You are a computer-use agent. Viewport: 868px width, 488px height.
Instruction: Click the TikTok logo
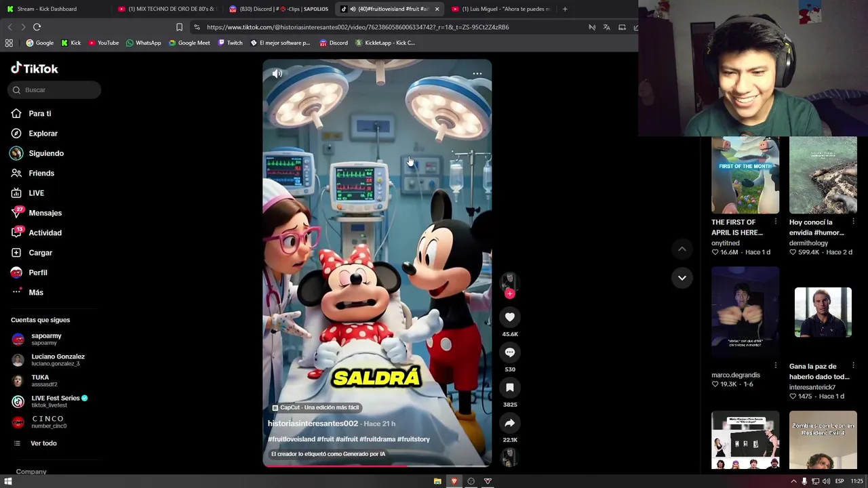[x=35, y=68]
